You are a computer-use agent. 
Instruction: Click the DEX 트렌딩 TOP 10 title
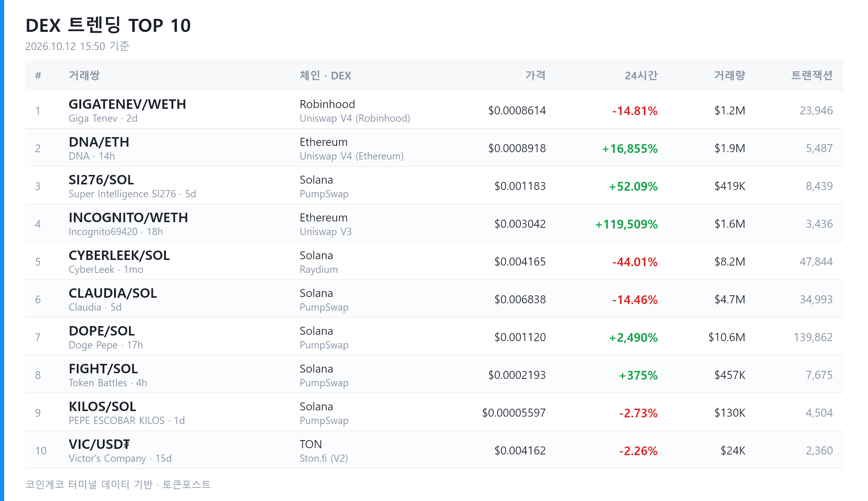click(108, 25)
